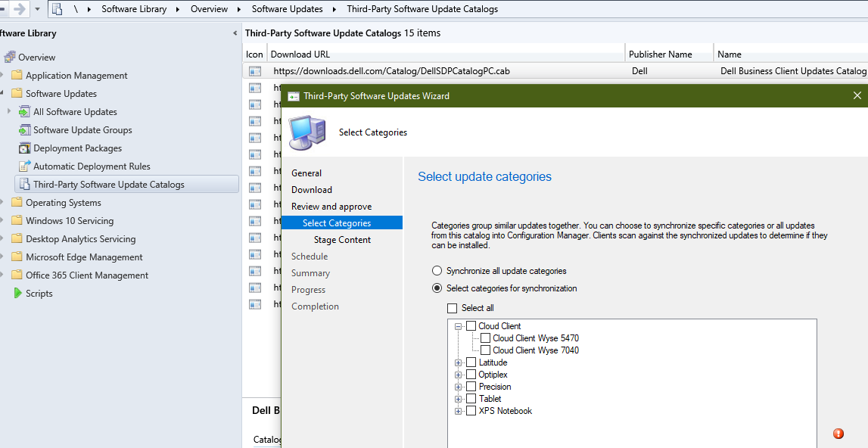The width and height of the screenshot is (868, 448).
Task: Check the Latitude category checkbox
Action: [x=471, y=362]
